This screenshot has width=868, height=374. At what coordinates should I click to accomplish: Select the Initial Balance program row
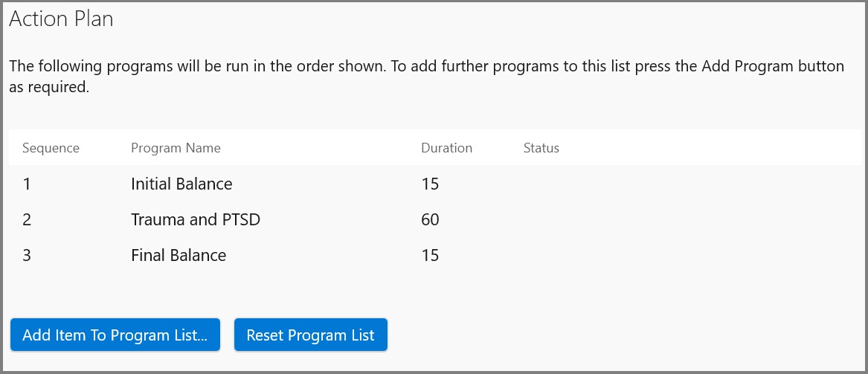pos(434,183)
